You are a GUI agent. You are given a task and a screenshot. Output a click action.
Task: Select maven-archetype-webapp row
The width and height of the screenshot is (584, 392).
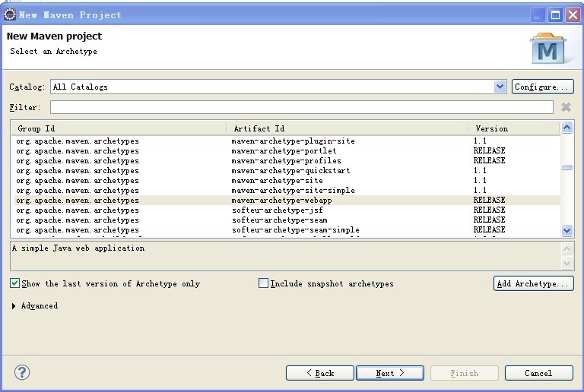coord(287,200)
